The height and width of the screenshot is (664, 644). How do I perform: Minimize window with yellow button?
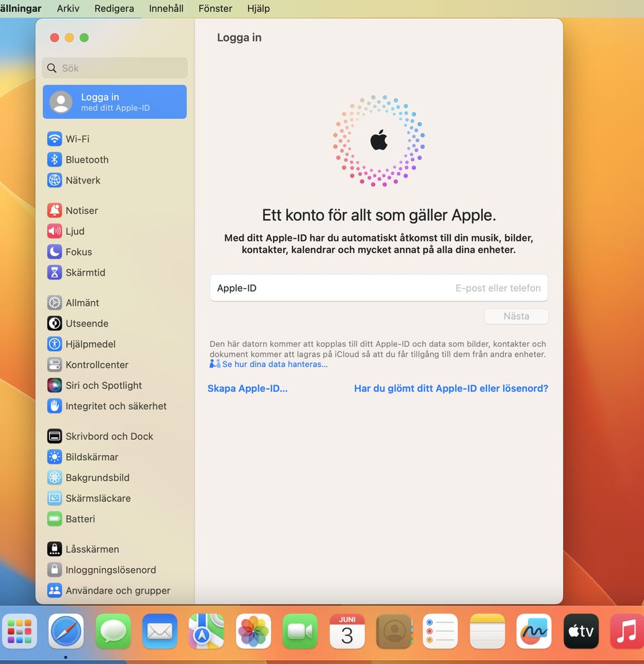70,38
